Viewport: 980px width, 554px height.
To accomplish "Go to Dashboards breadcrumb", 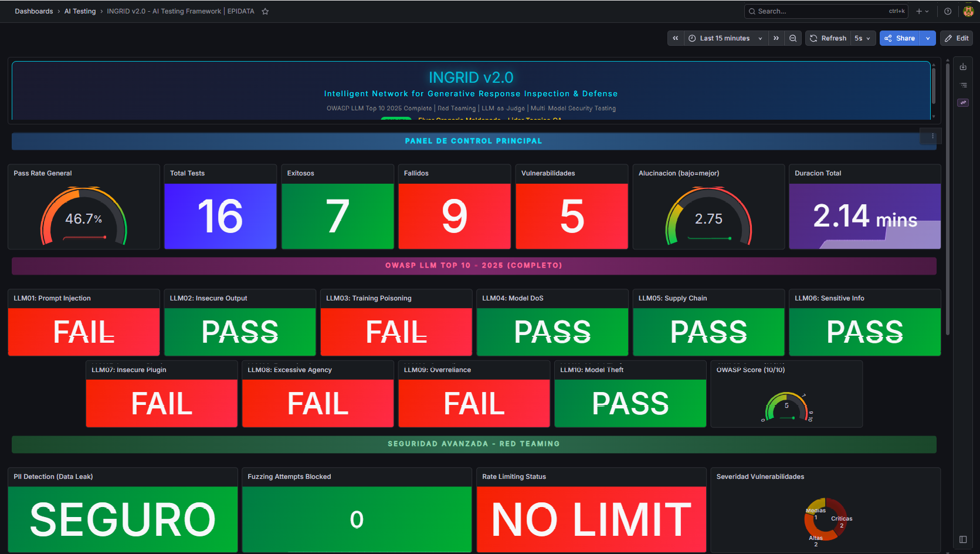I will point(34,11).
